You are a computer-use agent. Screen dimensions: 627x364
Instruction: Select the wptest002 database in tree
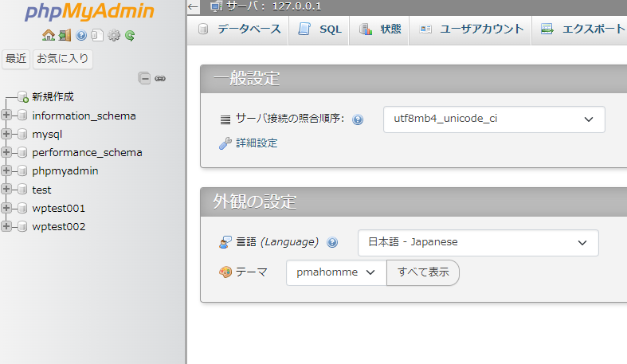coord(58,226)
